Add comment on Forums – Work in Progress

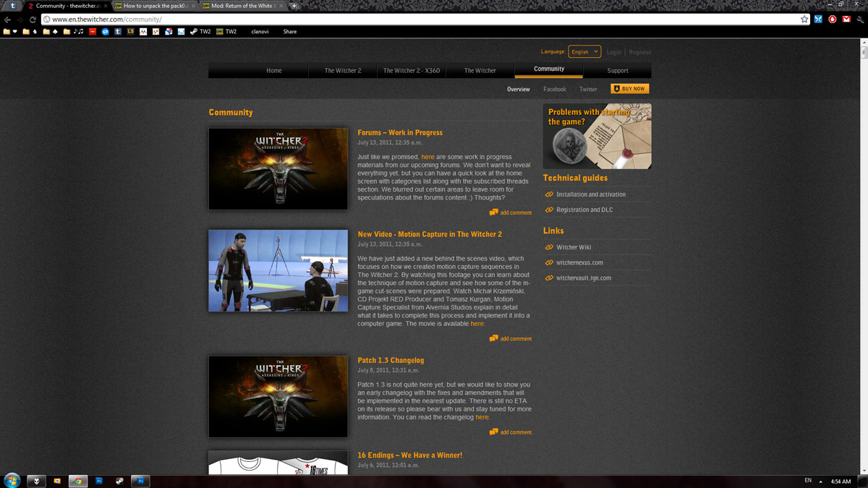point(511,213)
